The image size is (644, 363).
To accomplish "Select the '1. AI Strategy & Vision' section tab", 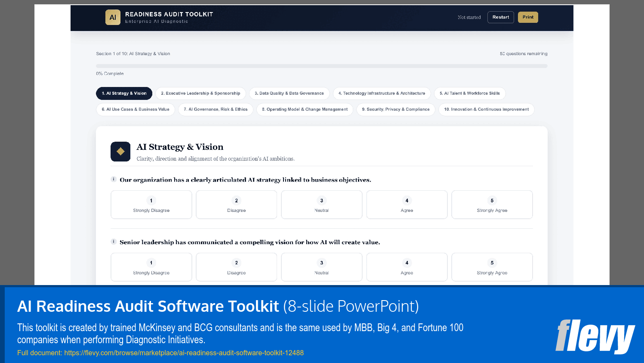I will pos(124,93).
